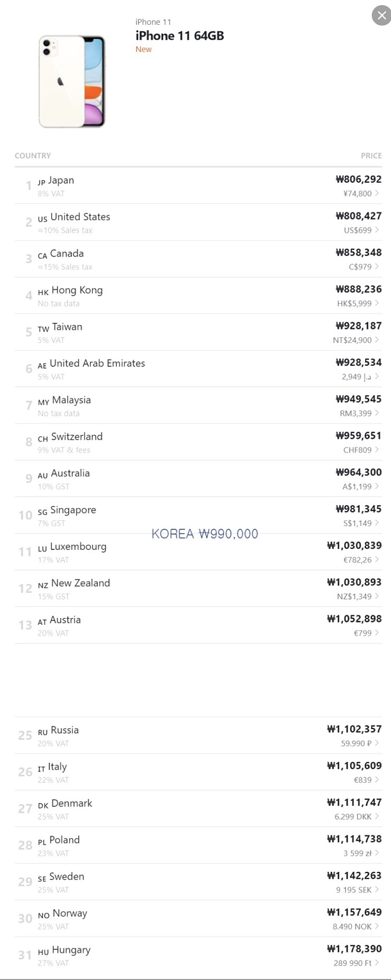Open Hong Kong HK$5,999 chevron arrow
The image size is (391, 980).
[377, 303]
